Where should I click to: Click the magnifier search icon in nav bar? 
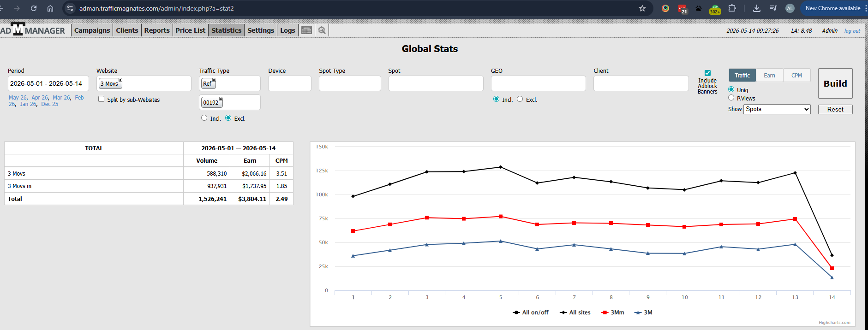click(322, 30)
